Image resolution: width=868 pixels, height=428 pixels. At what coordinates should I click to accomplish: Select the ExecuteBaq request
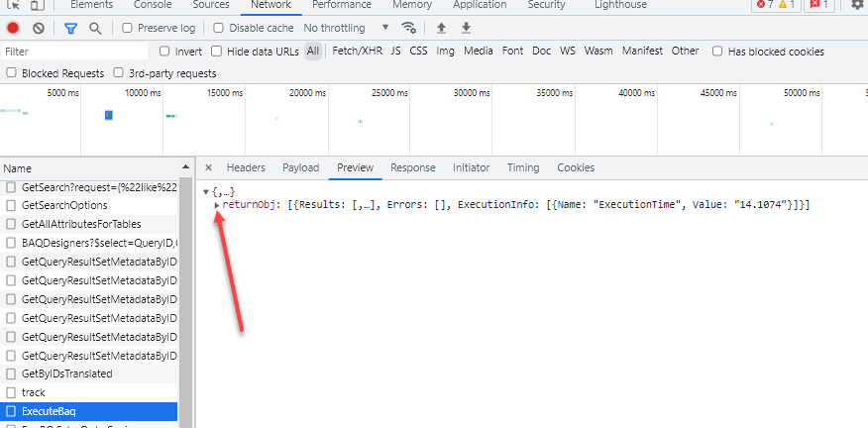click(88, 411)
